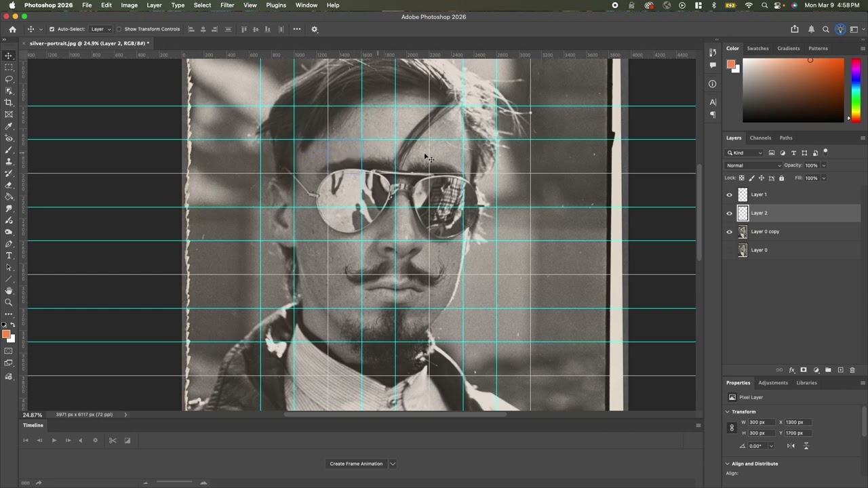Select the Move tool in the toolbar
This screenshot has height=488, width=868.
tap(9, 56)
